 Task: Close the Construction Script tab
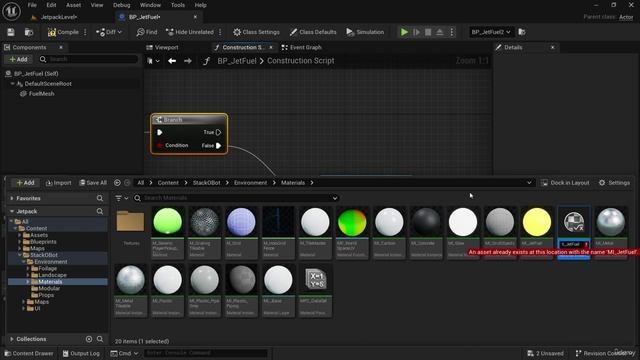[271, 47]
